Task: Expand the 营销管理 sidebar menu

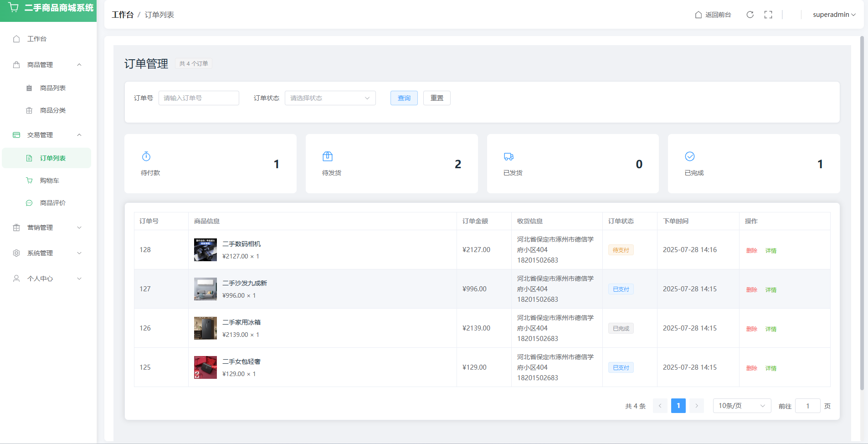Action: 48,227
